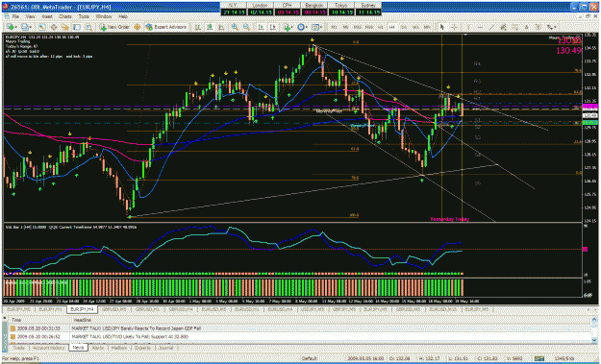Switch chart to line chart style
Image resolution: width=601 pixels, height=364 pixels.
click(221, 27)
